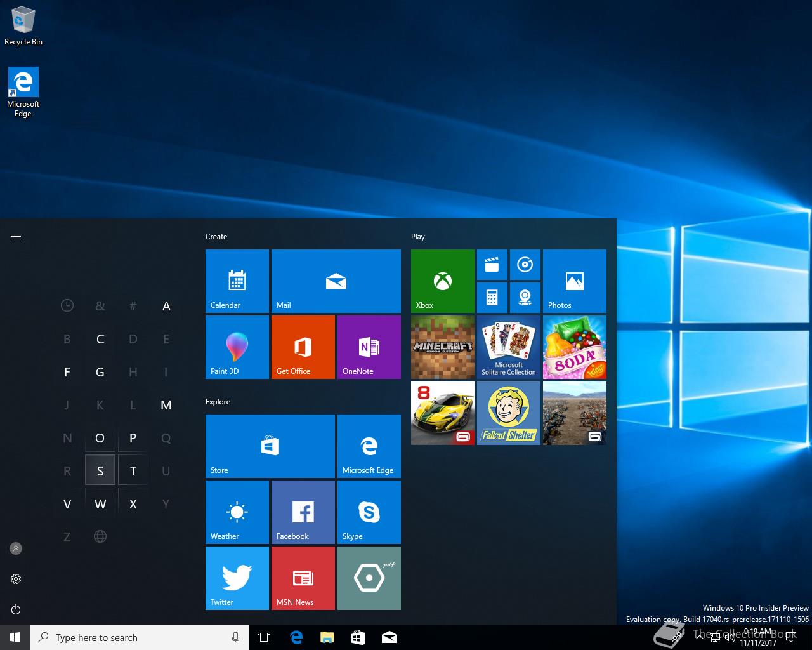The height and width of the screenshot is (650, 812).
Task: Open File Explorer from taskbar
Action: pos(327,637)
